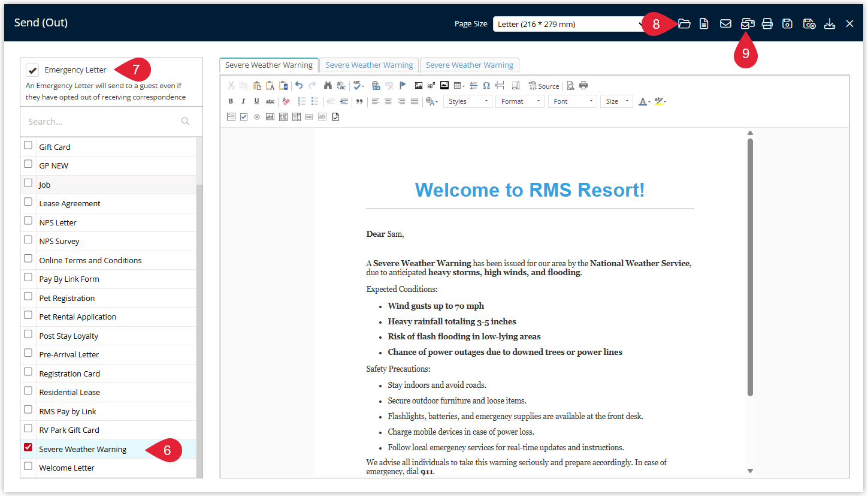Undo the last edit in editor toolbar
Image resolution: width=868 pixels, height=497 pixels.
click(x=298, y=85)
